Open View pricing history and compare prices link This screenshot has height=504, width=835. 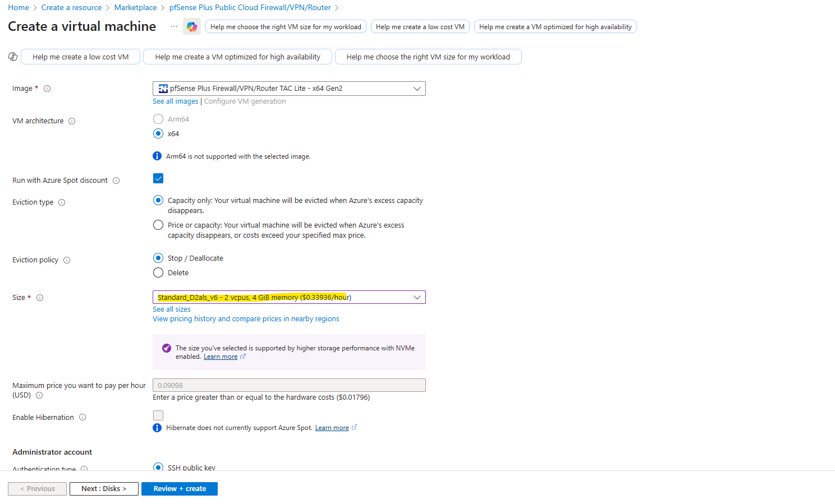coord(246,319)
